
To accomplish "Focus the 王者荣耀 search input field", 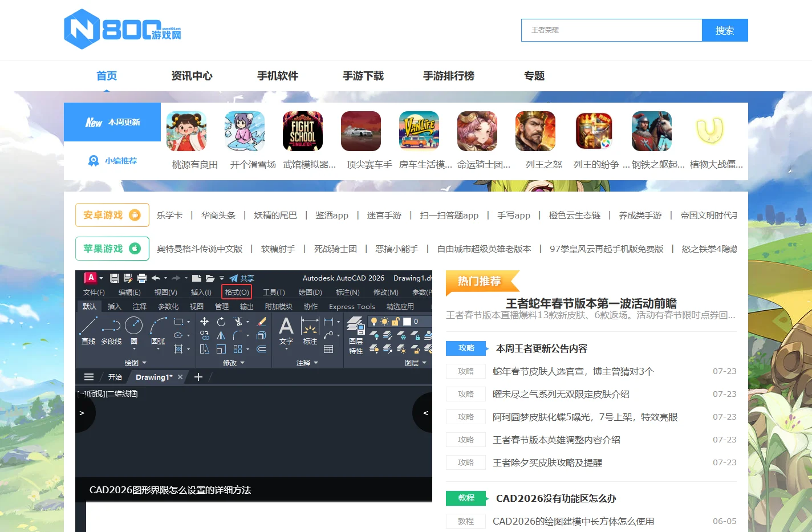I will tap(611, 30).
